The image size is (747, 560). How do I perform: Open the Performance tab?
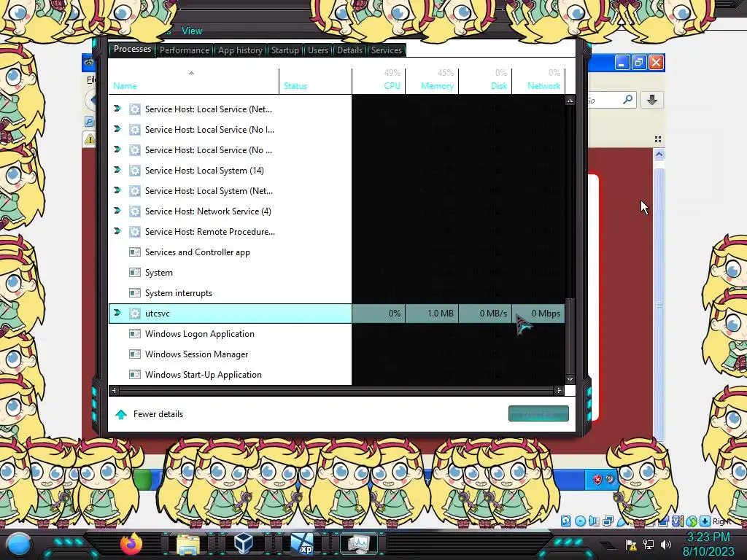click(x=185, y=50)
